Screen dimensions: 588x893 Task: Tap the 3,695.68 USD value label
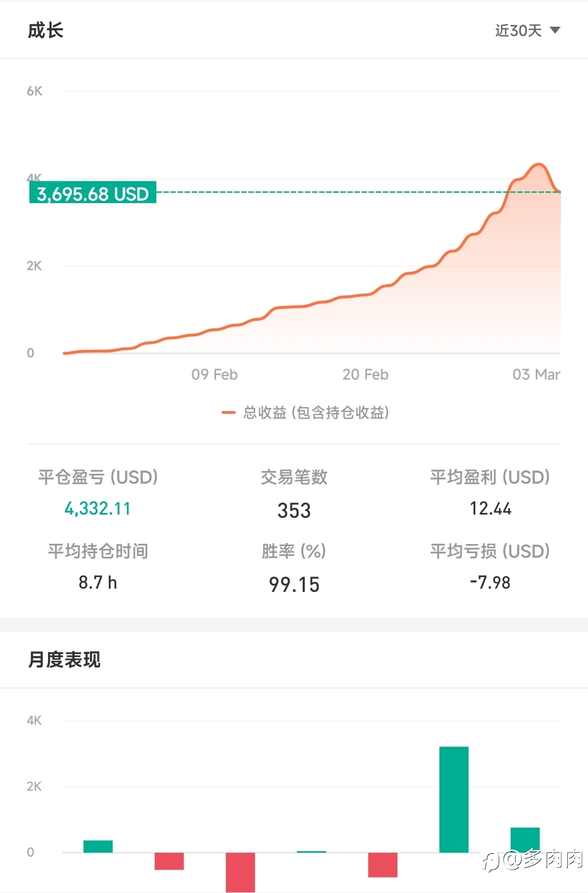pos(93,193)
